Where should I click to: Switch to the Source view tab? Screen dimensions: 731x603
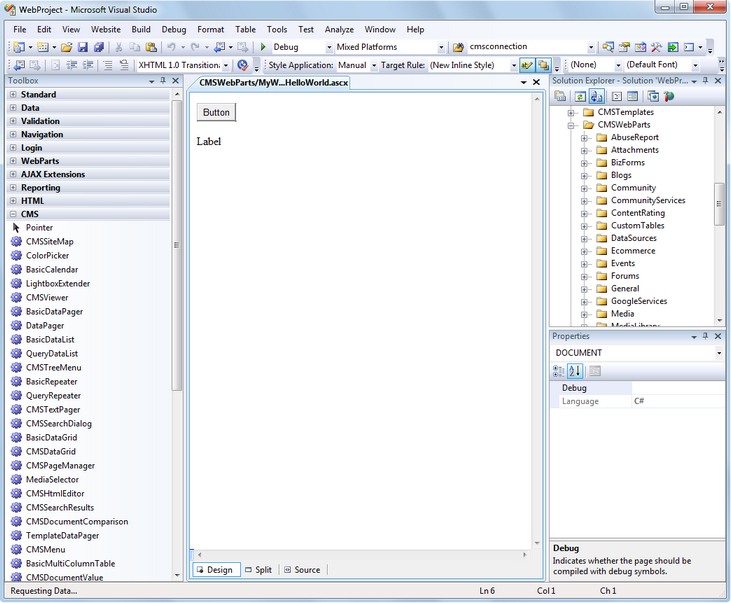coord(302,570)
